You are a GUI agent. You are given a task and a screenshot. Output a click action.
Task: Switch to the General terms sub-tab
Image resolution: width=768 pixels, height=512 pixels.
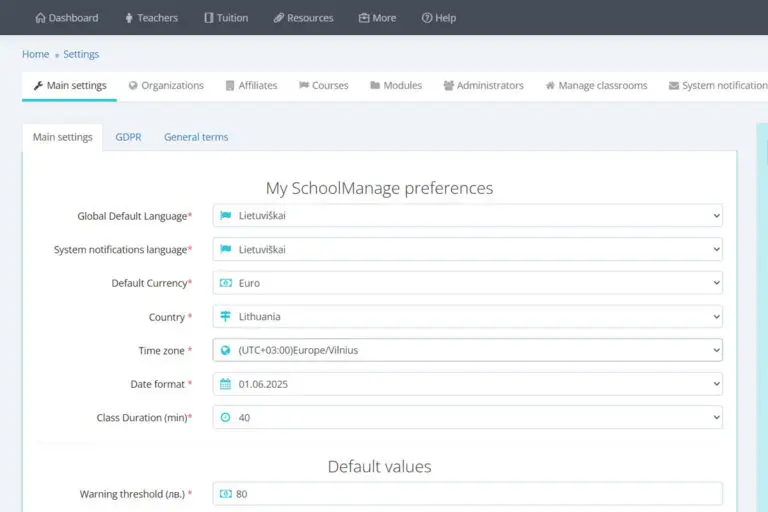tap(196, 137)
